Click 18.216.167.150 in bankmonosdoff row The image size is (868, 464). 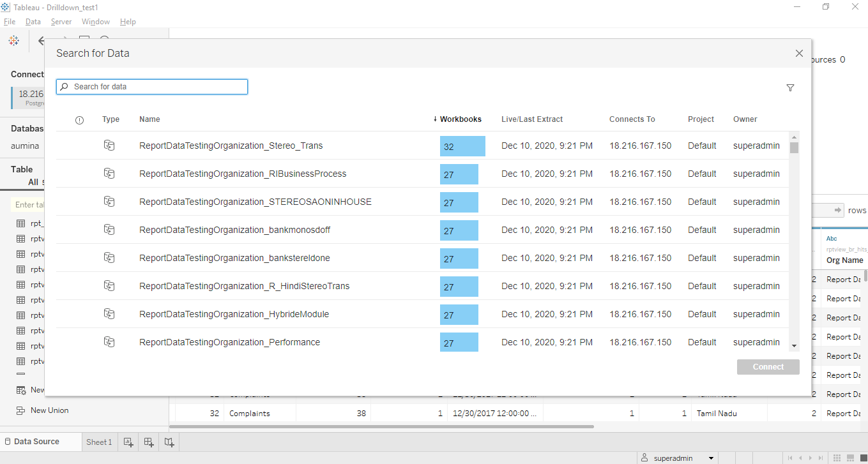click(x=640, y=230)
